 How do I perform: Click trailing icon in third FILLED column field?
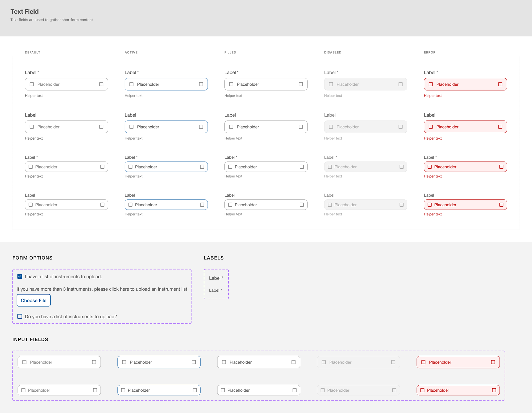pos(302,167)
